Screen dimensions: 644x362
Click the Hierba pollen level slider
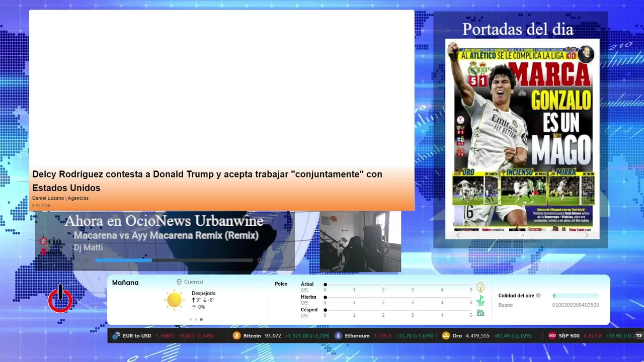point(398,297)
